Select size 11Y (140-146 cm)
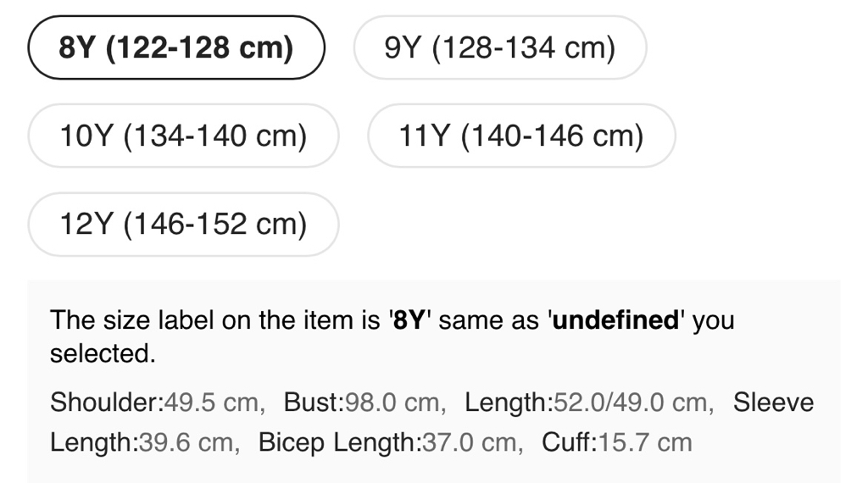 click(521, 136)
